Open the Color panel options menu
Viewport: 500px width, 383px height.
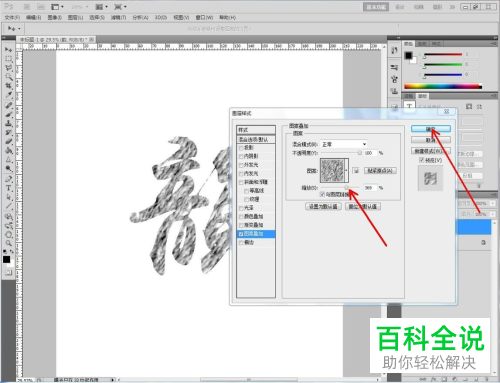(x=494, y=44)
